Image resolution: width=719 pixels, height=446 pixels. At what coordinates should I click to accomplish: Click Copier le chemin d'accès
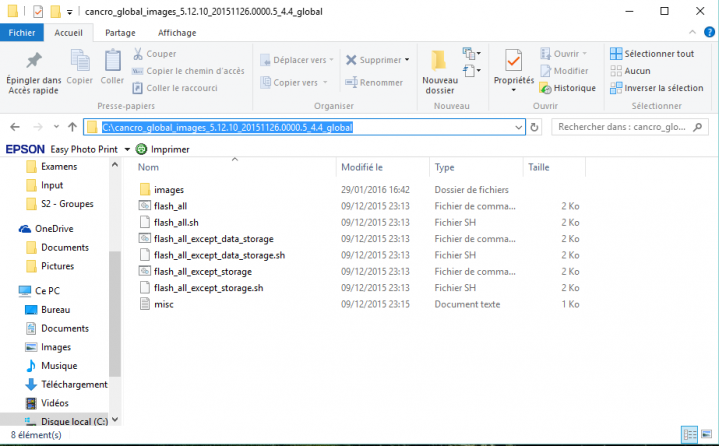[x=188, y=71]
